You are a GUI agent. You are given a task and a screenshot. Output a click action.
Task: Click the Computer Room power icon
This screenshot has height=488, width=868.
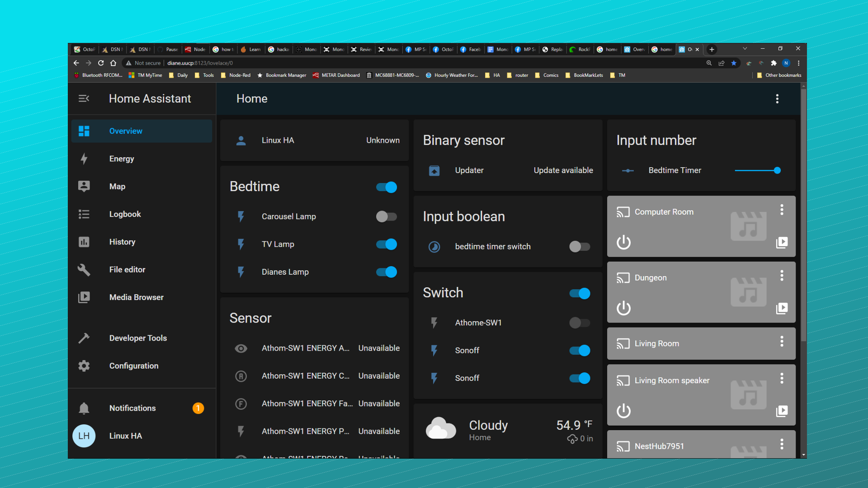[623, 243]
